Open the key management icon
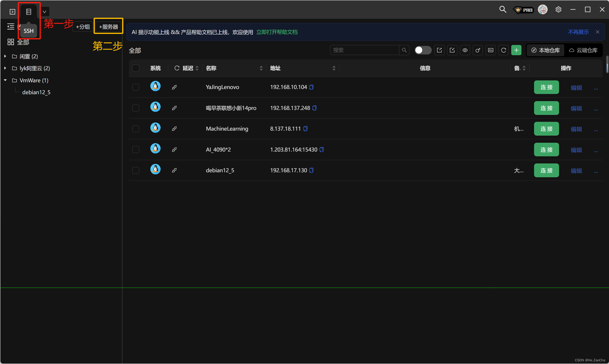 coord(477,50)
